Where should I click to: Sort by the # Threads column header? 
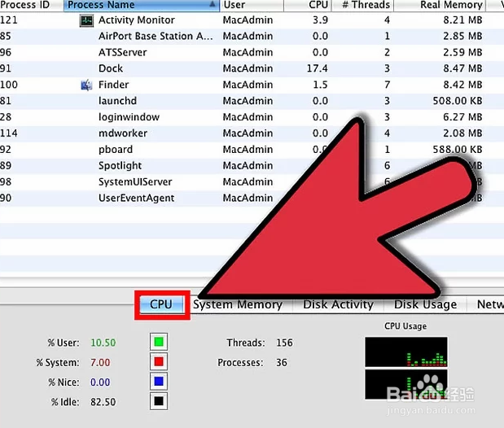[362, 5]
